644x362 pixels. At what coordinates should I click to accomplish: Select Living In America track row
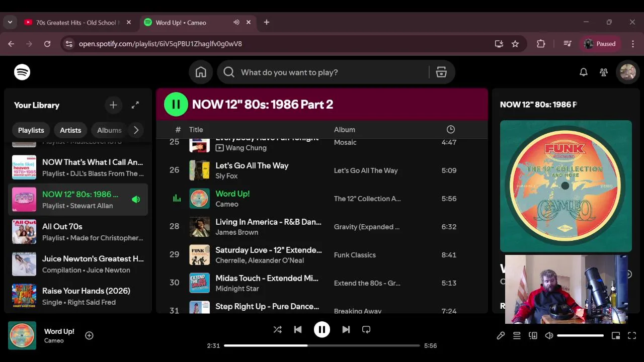322,227
